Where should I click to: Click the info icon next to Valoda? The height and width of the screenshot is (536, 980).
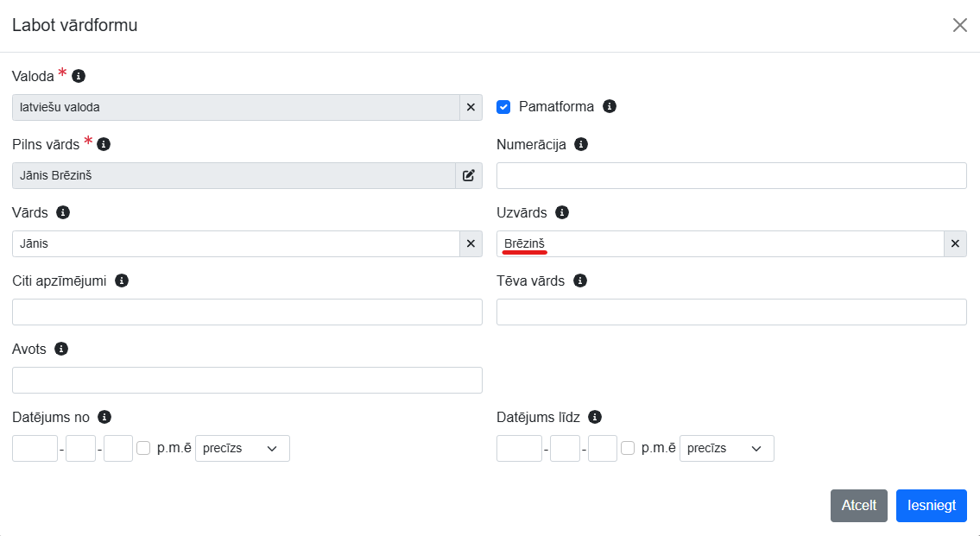pos(79,76)
